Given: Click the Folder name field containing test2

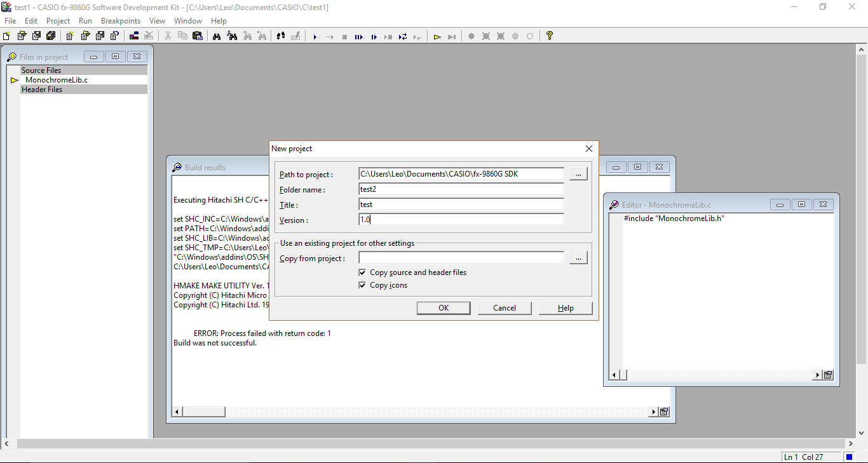Looking at the screenshot, I should pos(461,189).
